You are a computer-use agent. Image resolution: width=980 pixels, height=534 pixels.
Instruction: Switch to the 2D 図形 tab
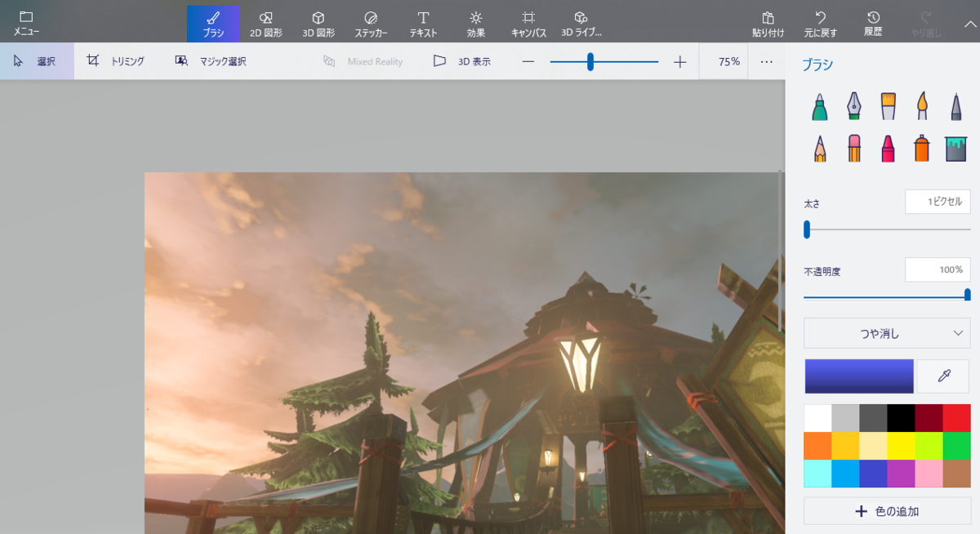pyautogui.click(x=266, y=23)
